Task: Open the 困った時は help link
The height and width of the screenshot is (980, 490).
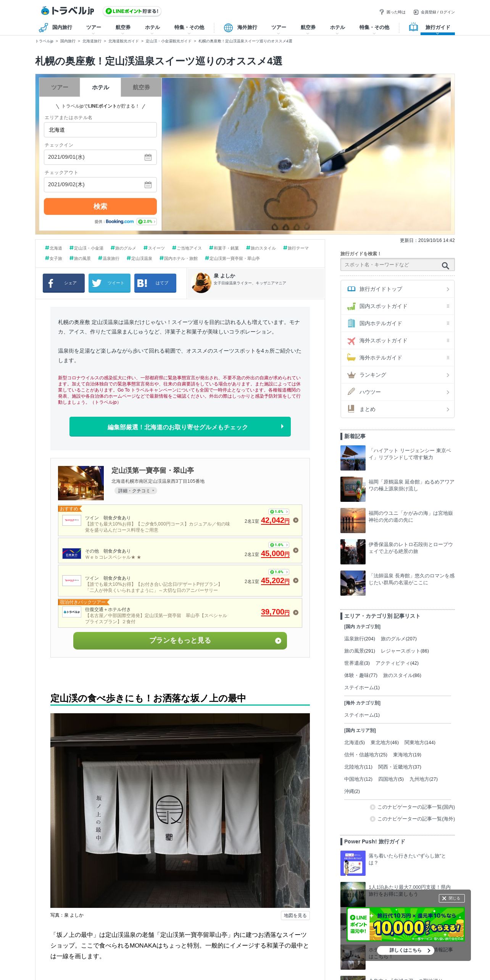Action: point(392,12)
